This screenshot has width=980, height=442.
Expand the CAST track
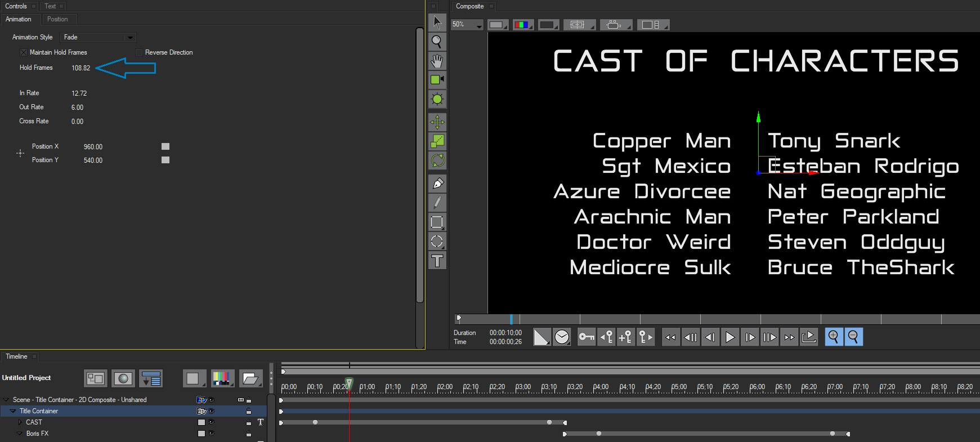20,422
